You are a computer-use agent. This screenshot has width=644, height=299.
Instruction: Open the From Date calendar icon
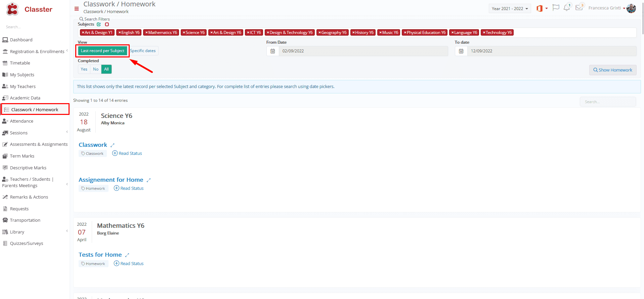click(273, 51)
